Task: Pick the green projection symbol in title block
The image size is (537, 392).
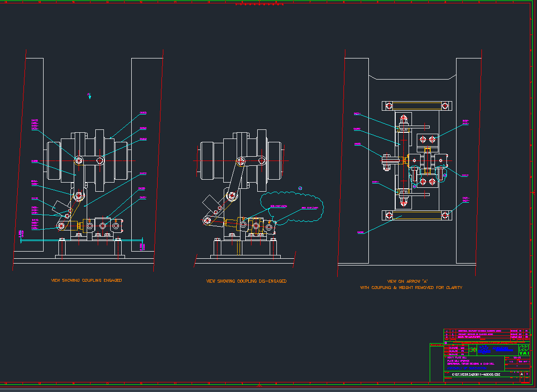Action: pyautogui.click(x=473, y=349)
